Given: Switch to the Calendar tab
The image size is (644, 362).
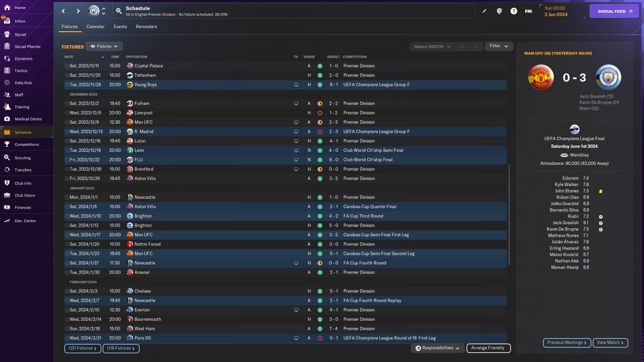Looking at the screenshot, I should click(x=96, y=27).
